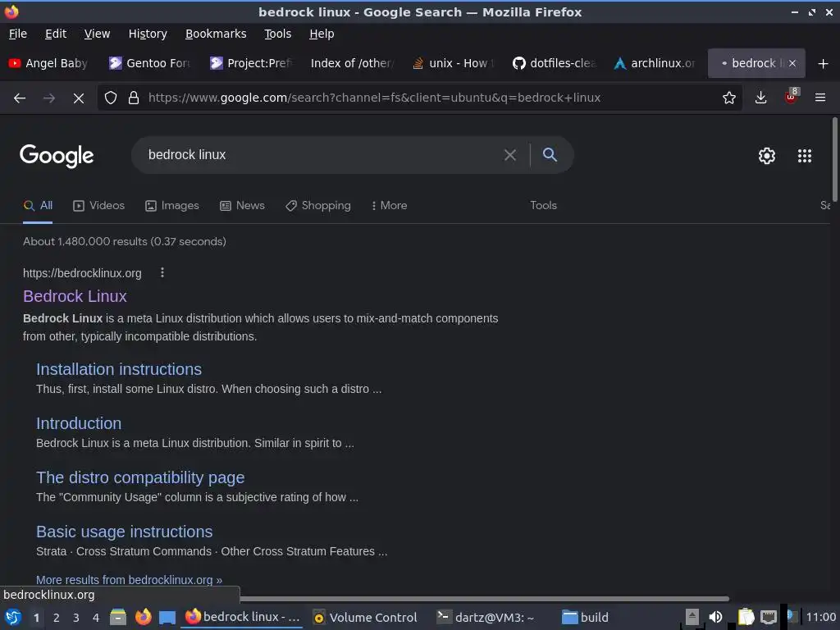Select the Images search filter

pyautogui.click(x=172, y=206)
